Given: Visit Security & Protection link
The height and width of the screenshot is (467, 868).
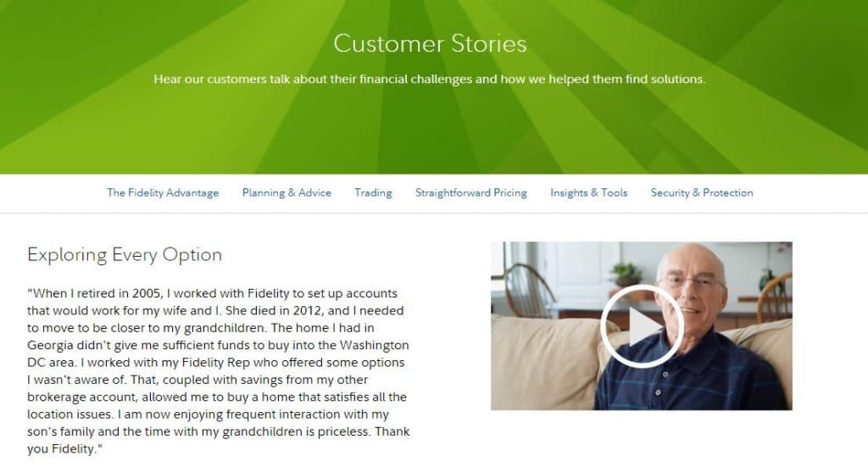Looking at the screenshot, I should 702,192.
